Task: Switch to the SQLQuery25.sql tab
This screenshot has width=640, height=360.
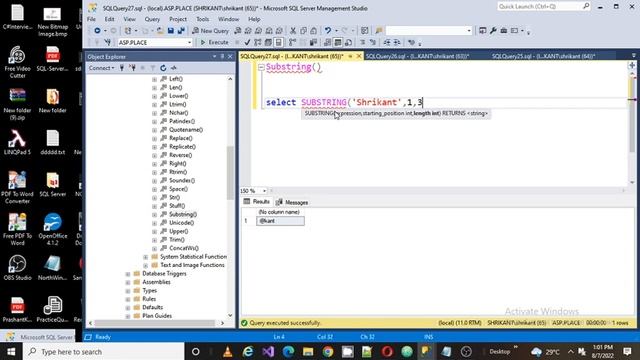Action: [x=543, y=56]
